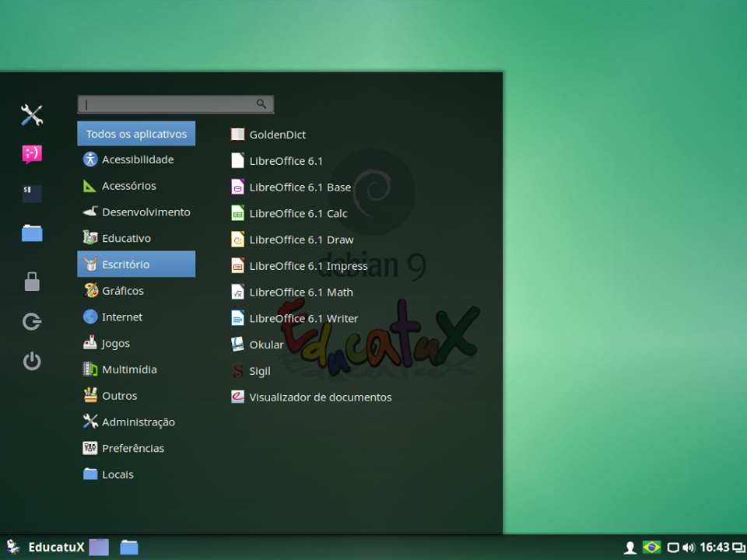
Task: Click the show desktop panel icon
Action: coord(99,547)
